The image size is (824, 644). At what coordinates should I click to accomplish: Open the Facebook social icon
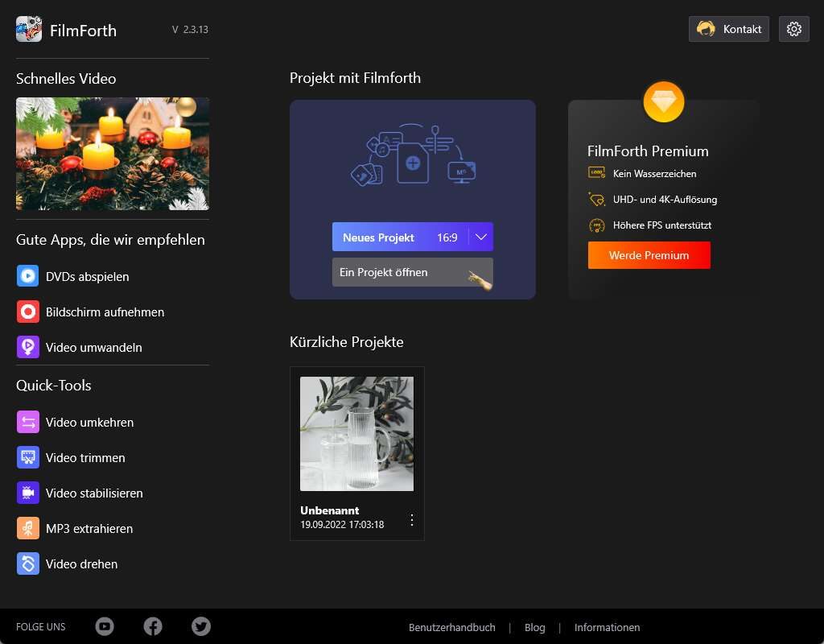153,626
